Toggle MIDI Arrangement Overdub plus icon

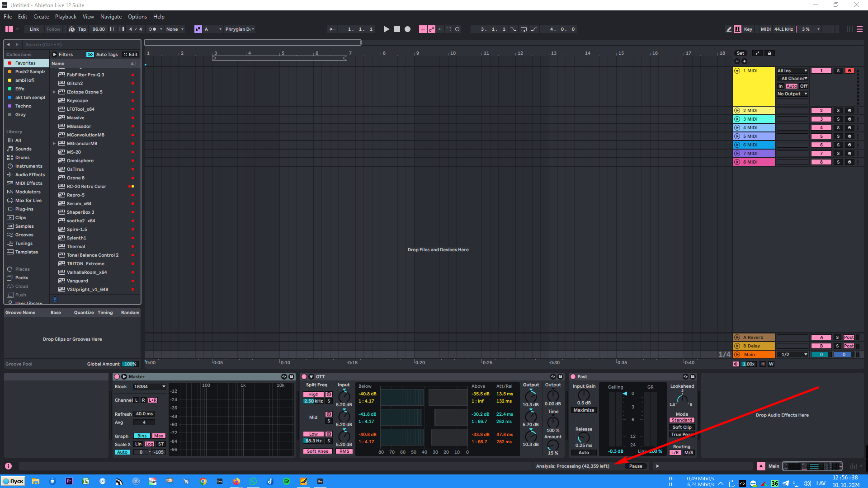423,29
